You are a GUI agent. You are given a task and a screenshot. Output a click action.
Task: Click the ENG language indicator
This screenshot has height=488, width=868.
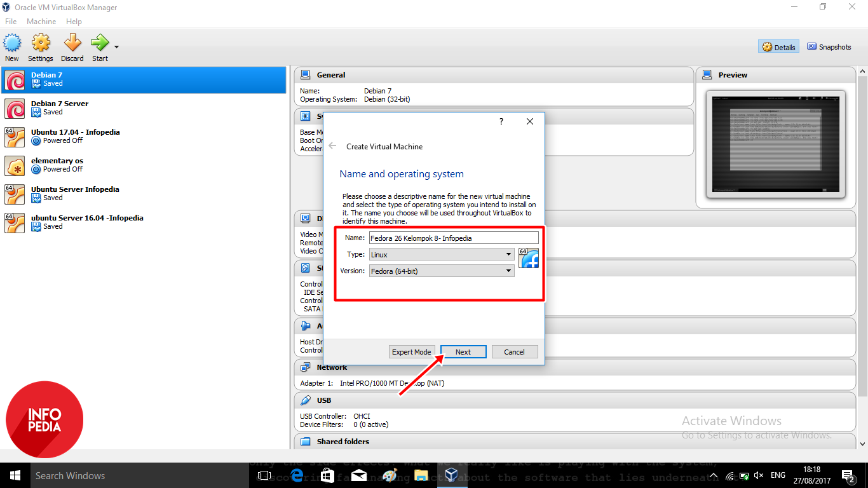pyautogui.click(x=778, y=475)
